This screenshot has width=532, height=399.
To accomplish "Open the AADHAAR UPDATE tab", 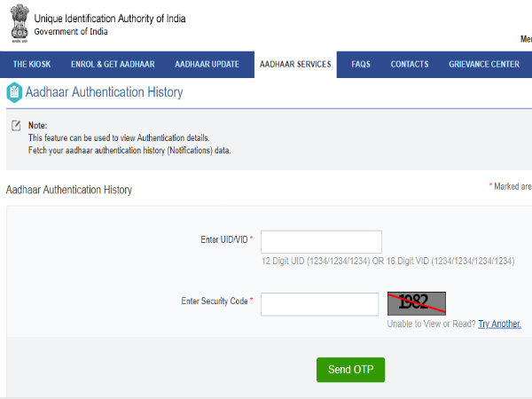I will pyautogui.click(x=208, y=65).
